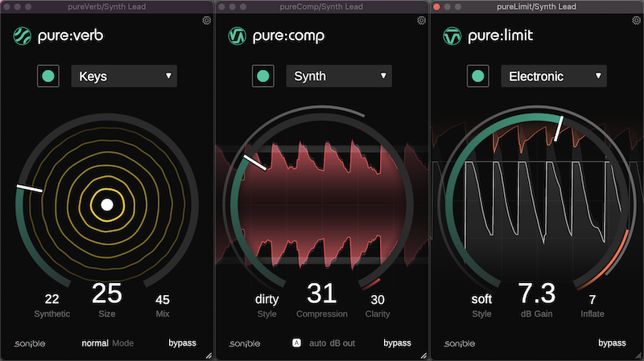Open the Synth profile dropdown
644x361 pixels.
tap(339, 76)
